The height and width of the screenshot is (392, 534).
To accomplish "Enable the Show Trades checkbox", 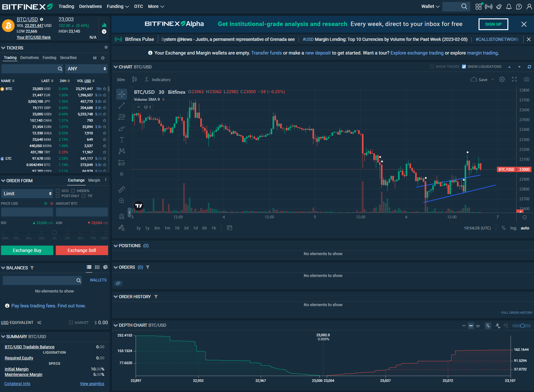I will (x=432, y=67).
